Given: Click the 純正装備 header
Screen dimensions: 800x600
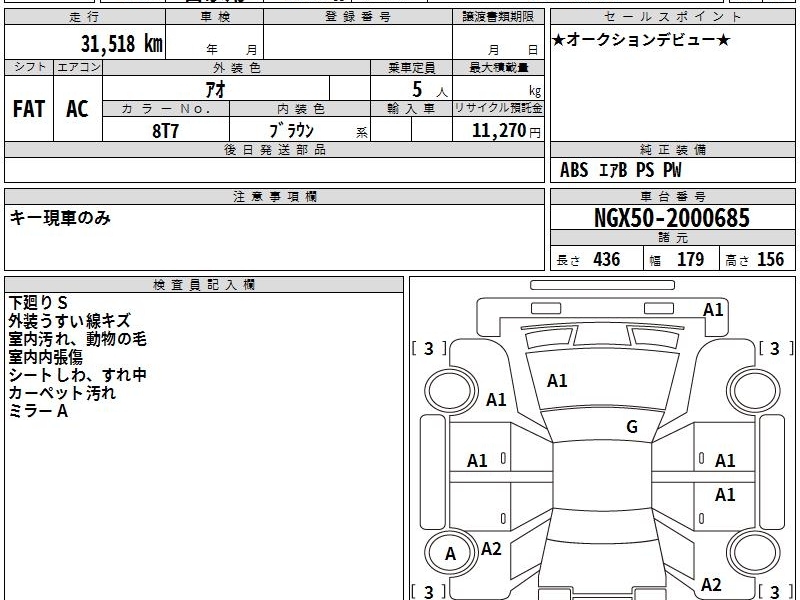Looking at the screenshot, I should [x=672, y=149].
